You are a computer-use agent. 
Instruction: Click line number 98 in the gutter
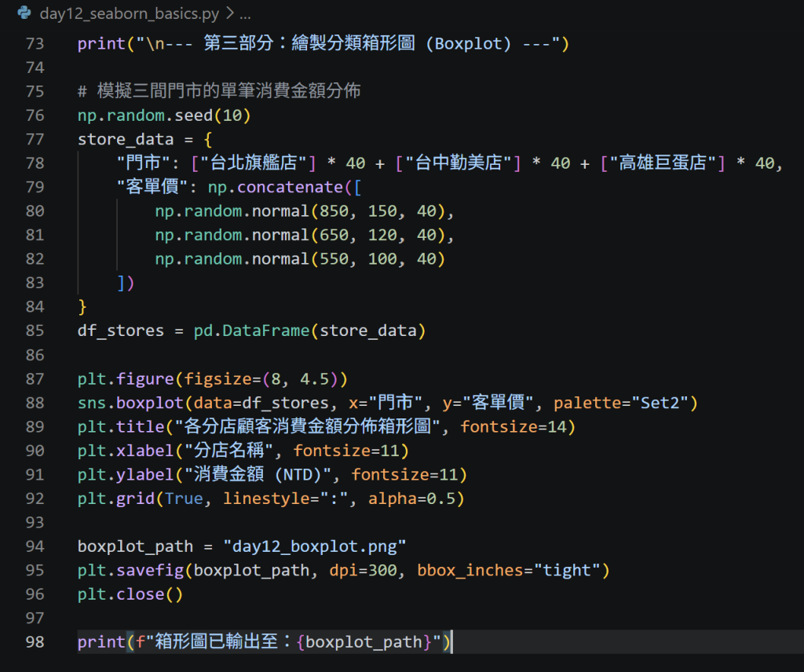point(35,641)
